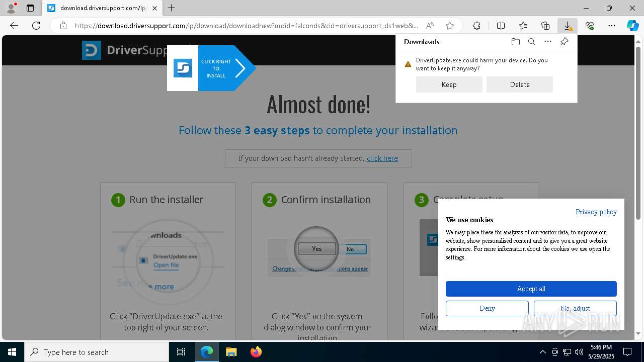Click the Read aloud icon

coord(430,26)
